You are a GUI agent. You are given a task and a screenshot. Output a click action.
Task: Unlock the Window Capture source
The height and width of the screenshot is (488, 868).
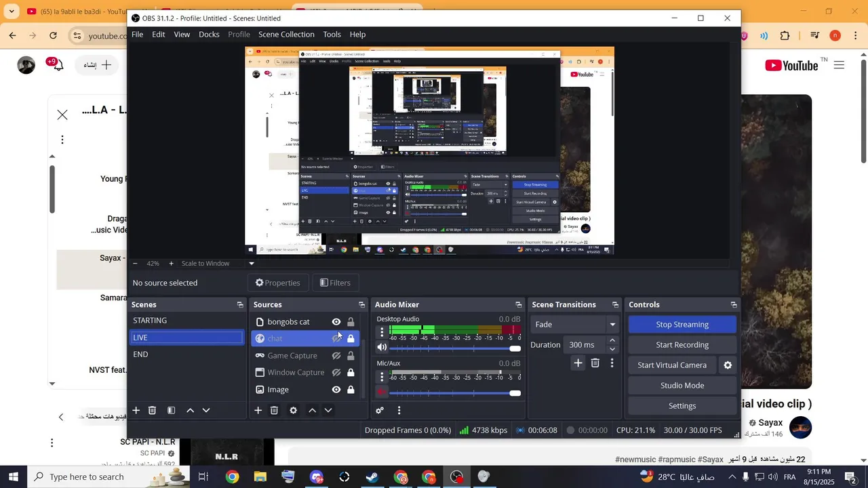coord(351,373)
